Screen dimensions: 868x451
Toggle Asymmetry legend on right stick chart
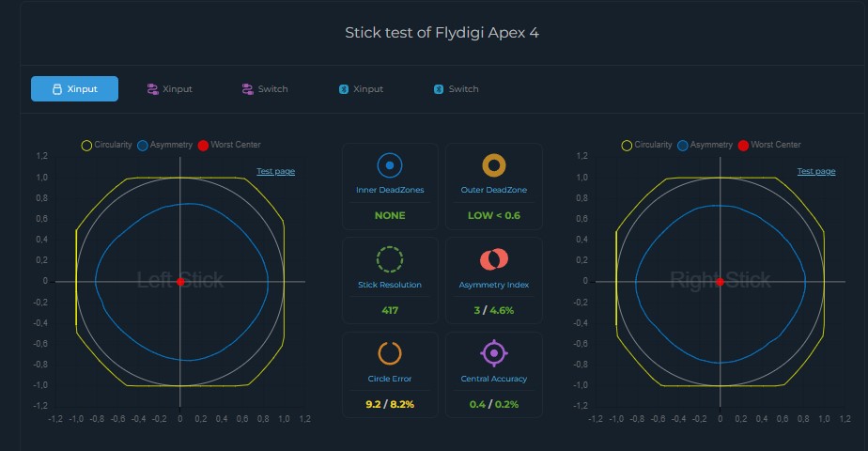(705, 145)
